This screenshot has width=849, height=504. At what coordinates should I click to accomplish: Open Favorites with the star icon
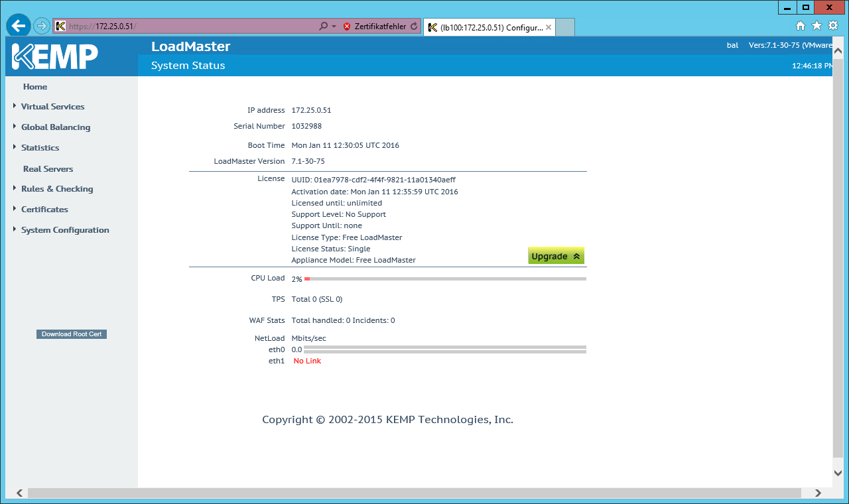[x=816, y=25]
